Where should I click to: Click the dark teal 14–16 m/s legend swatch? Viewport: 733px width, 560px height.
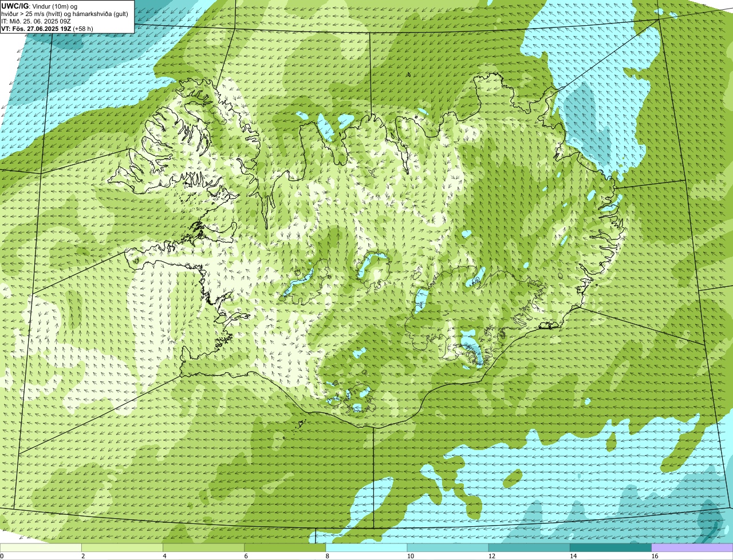610,547
